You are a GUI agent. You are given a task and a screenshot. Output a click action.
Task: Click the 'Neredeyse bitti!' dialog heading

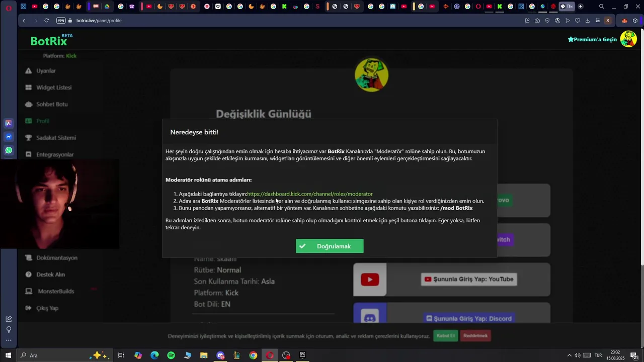194,132
